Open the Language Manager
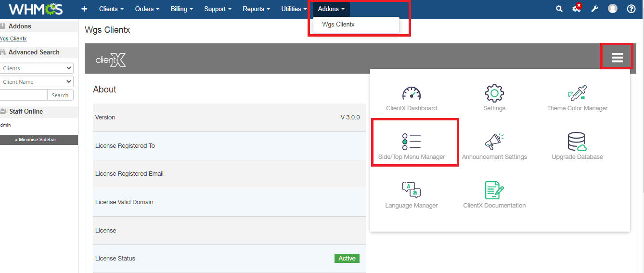644x273 pixels. (x=411, y=191)
